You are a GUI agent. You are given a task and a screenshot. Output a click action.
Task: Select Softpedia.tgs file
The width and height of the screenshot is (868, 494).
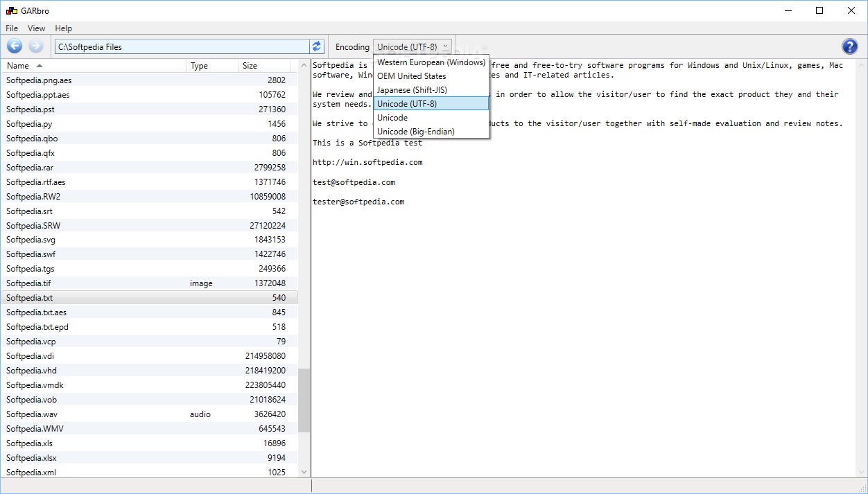(149, 269)
